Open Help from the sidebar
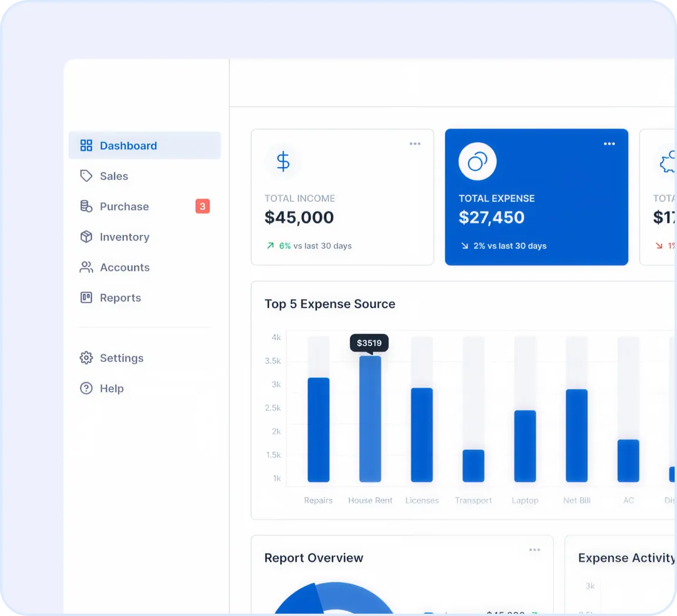This screenshot has width=677, height=616. pyautogui.click(x=145, y=389)
